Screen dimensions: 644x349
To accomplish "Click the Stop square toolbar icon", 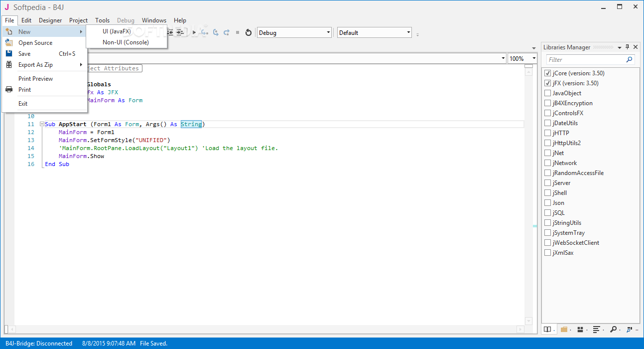I will click(238, 32).
